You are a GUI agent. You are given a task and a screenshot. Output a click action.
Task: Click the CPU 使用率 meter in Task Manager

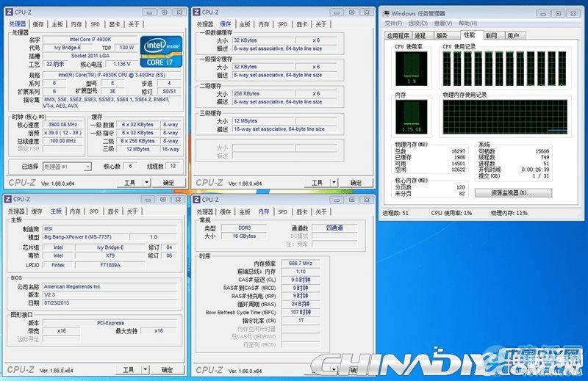(412, 68)
